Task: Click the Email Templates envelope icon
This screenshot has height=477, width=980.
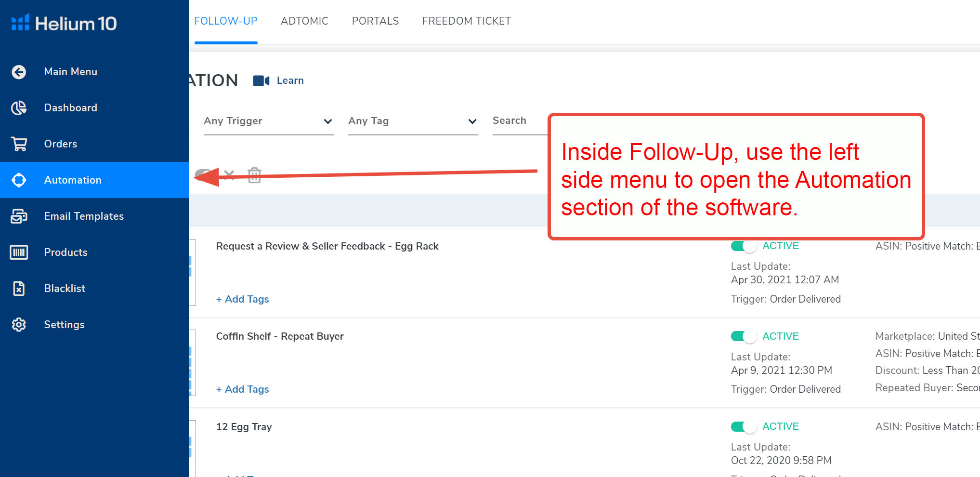Action: click(19, 216)
